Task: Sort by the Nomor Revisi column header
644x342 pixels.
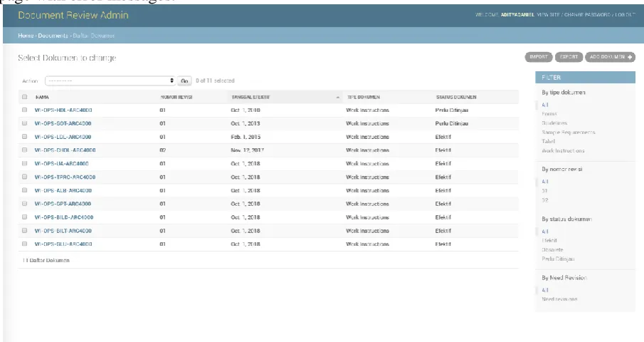Action: [x=176, y=98]
